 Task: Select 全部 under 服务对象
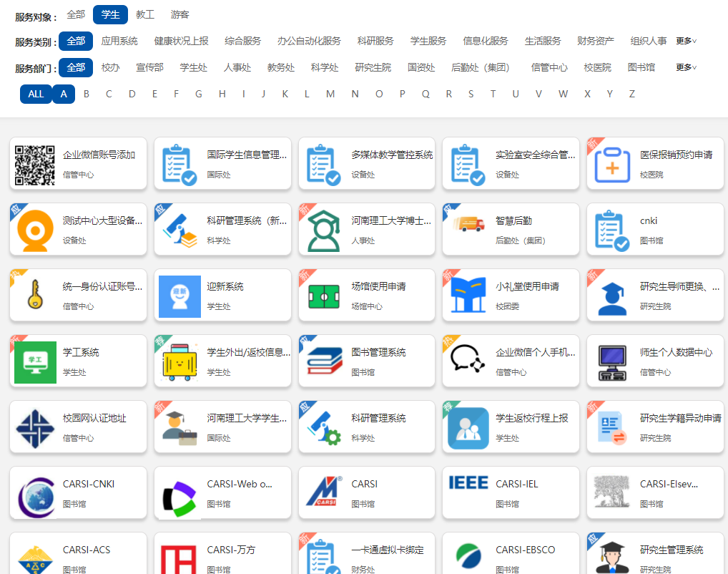coord(76,15)
